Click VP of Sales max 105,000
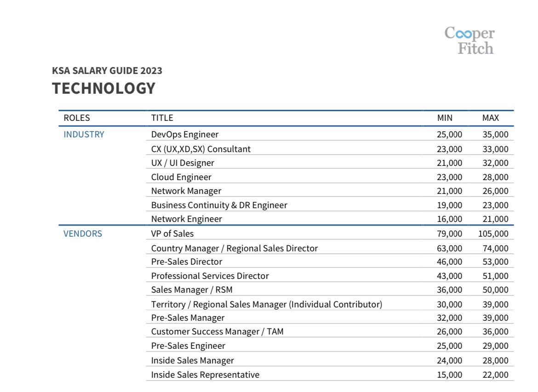The image size is (538, 392). tap(493, 234)
